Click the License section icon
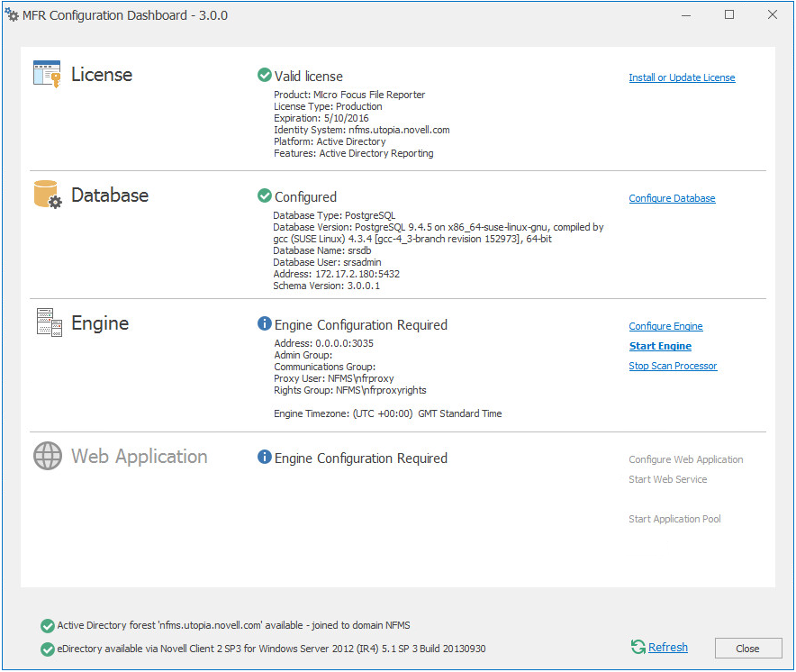796x672 pixels. pos(47,74)
